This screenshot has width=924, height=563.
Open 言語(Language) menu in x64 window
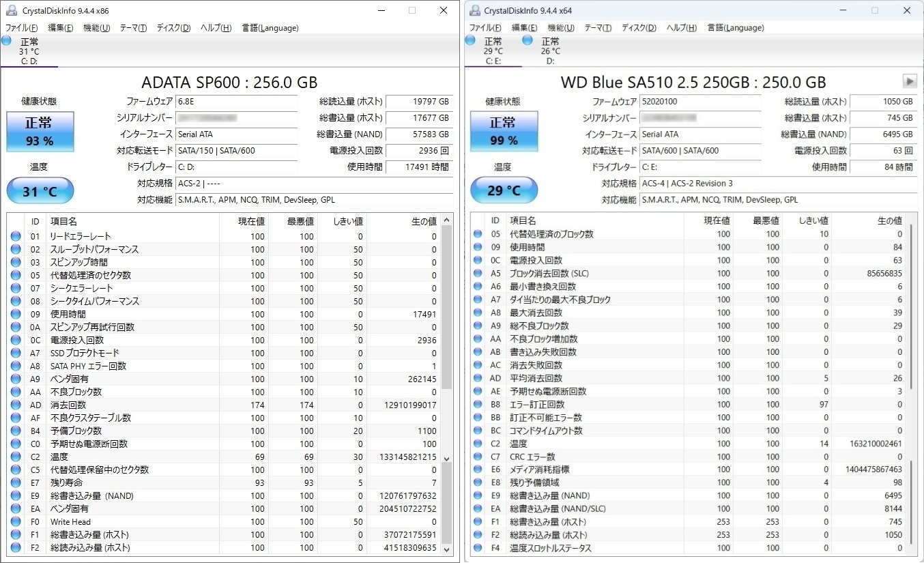click(x=735, y=28)
